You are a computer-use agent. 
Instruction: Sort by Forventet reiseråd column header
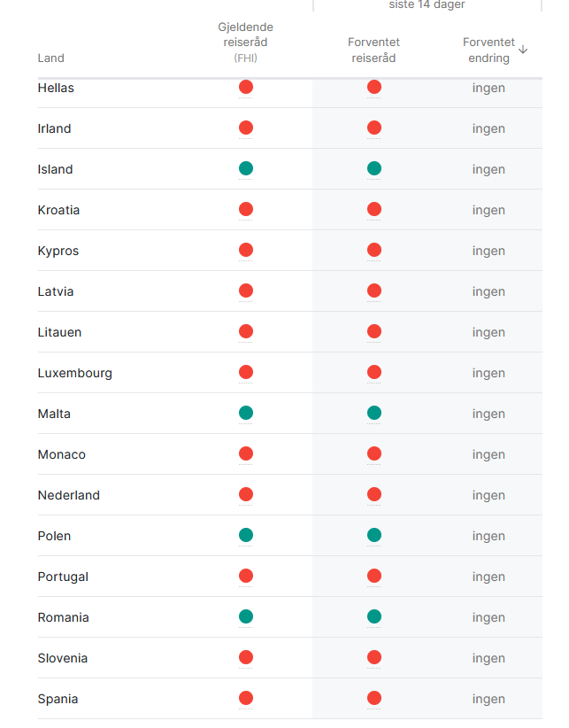(373, 50)
